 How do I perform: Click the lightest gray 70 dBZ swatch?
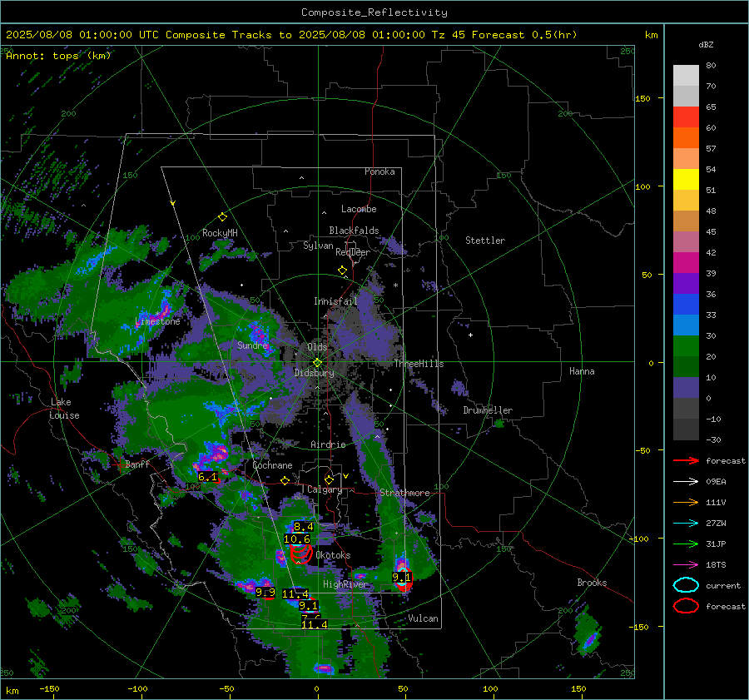tap(686, 76)
